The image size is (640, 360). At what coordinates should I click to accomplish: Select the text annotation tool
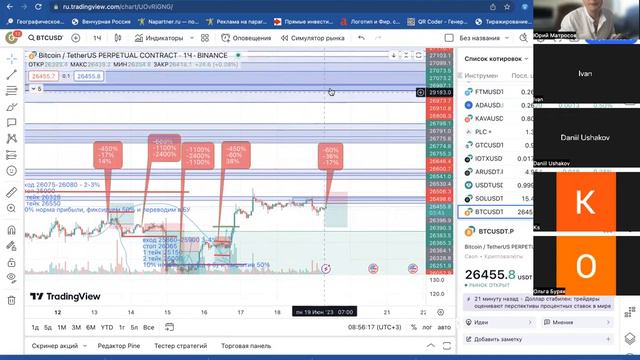[x=11, y=122]
